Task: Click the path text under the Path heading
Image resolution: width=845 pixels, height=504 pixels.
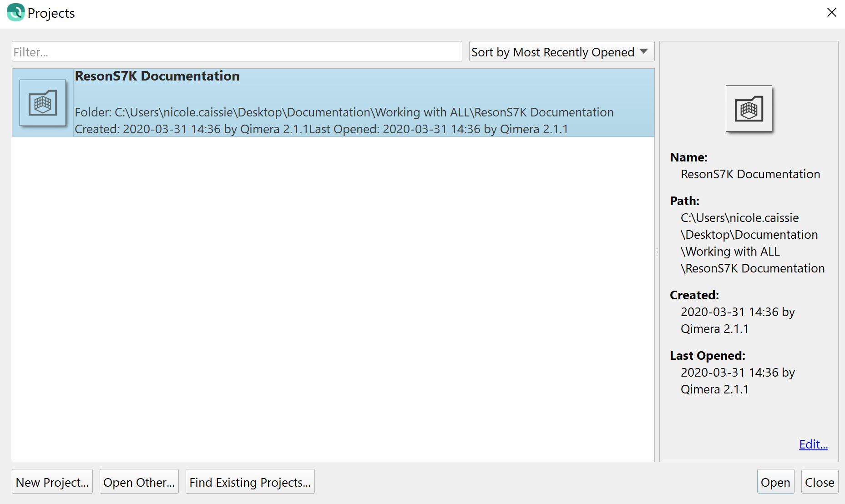Action: [752, 243]
